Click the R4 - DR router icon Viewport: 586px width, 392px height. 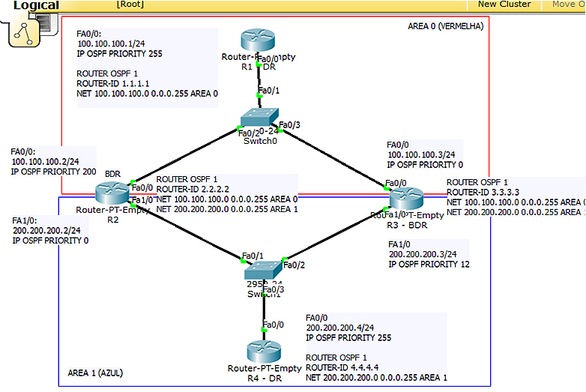tap(265, 351)
